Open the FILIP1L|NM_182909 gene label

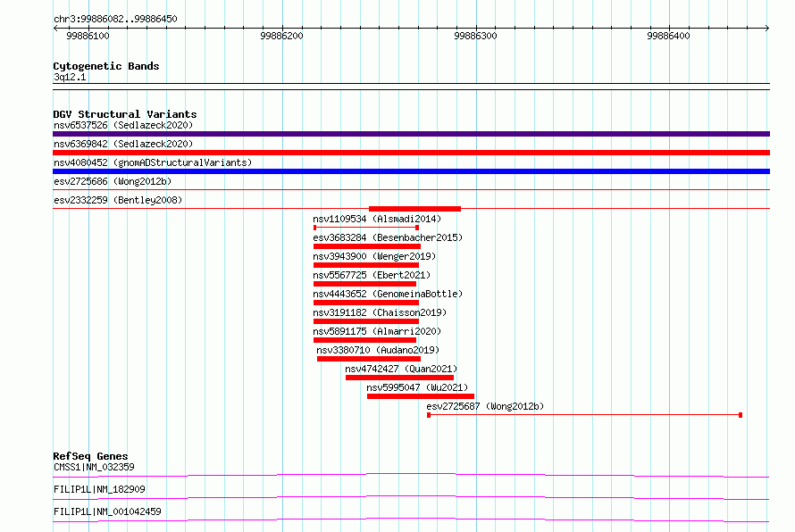coord(99,489)
